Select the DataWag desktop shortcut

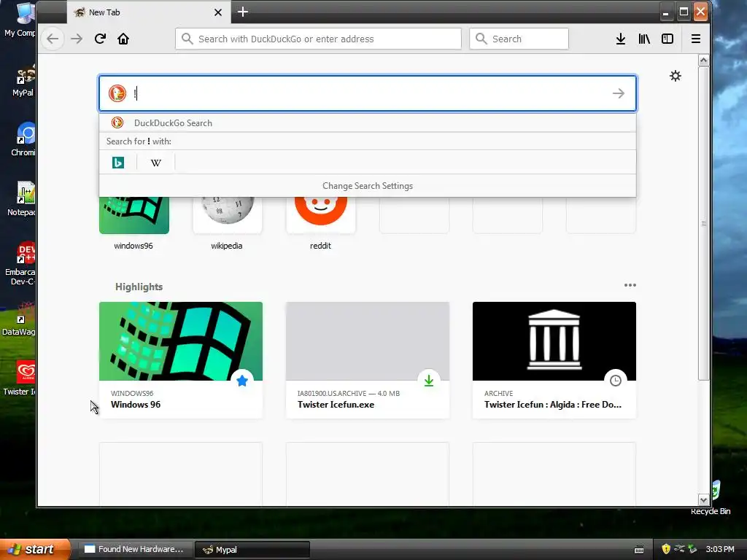20,319
